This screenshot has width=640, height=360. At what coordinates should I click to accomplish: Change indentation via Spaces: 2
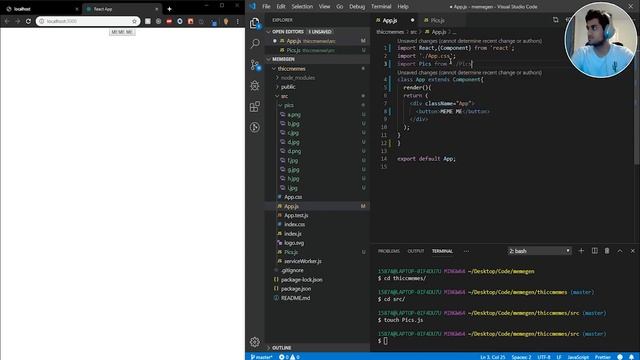[x=521, y=357]
